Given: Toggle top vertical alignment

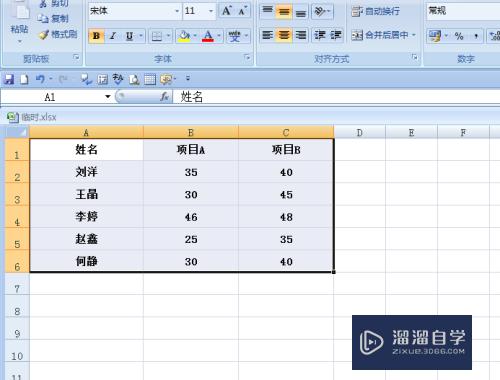Looking at the screenshot, I should (x=267, y=11).
